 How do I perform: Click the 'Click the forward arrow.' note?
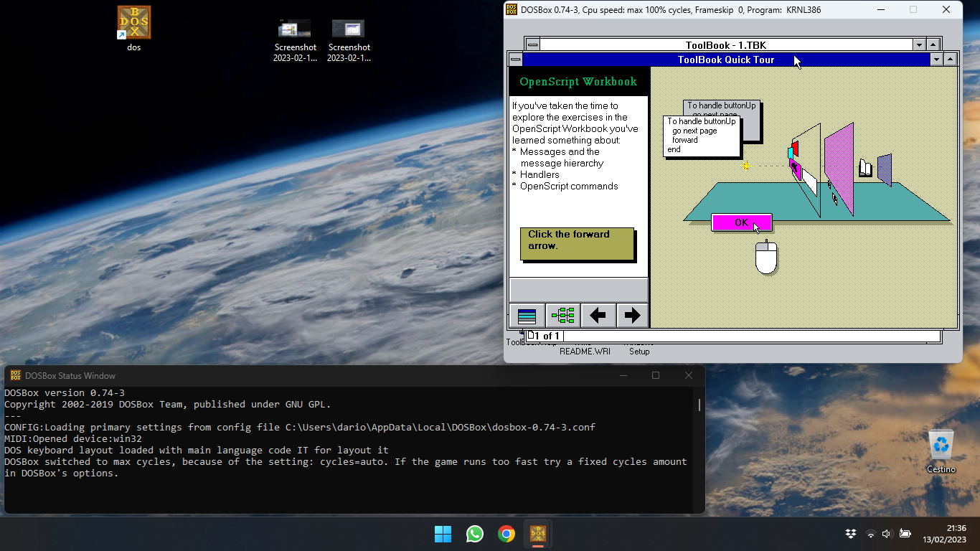[x=577, y=243]
